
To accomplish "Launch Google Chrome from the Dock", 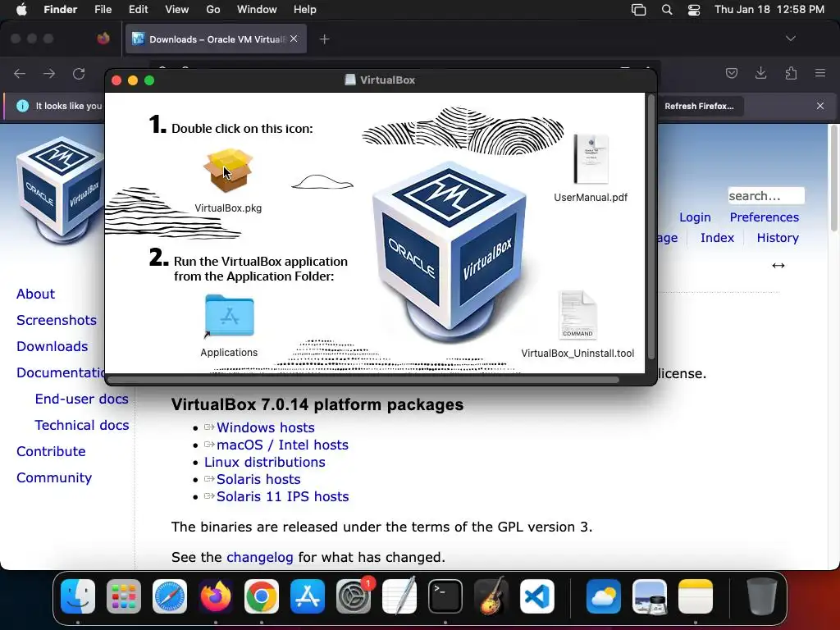I will pyautogui.click(x=262, y=596).
